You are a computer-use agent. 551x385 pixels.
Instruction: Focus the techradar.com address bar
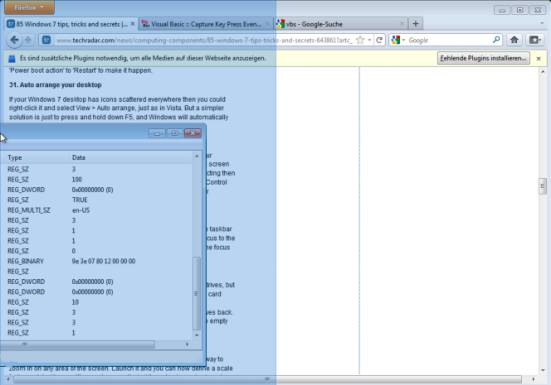[x=204, y=40]
